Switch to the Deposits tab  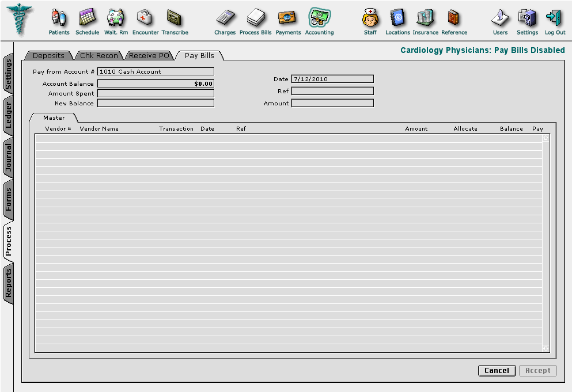click(x=48, y=55)
